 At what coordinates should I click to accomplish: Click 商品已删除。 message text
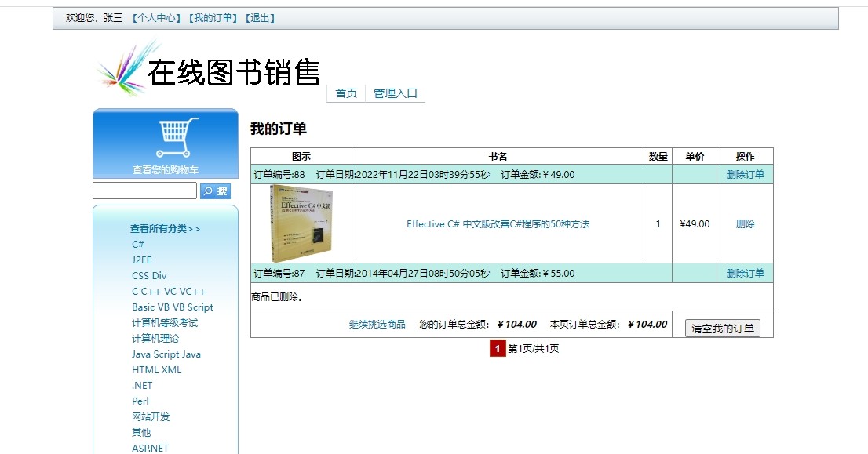coord(277,297)
